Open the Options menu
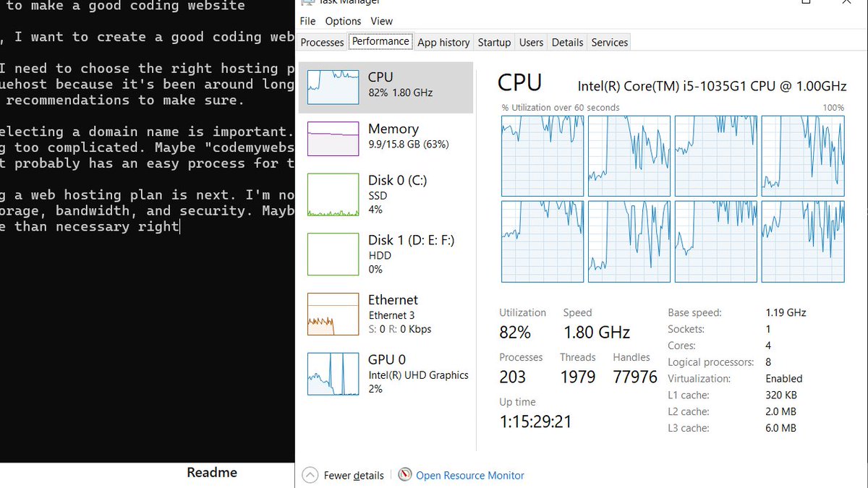Image resolution: width=868 pixels, height=488 pixels. [343, 21]
